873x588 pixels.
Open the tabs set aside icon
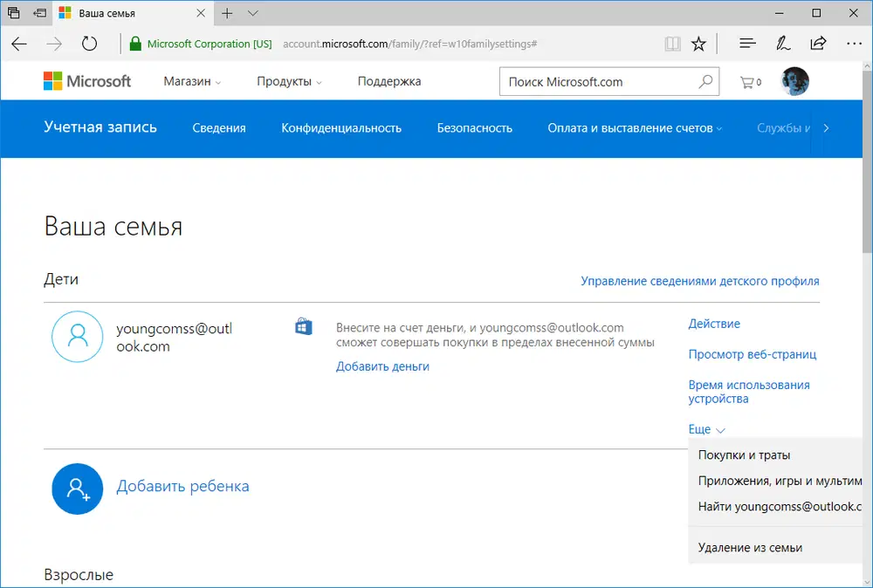click(13, 13)
